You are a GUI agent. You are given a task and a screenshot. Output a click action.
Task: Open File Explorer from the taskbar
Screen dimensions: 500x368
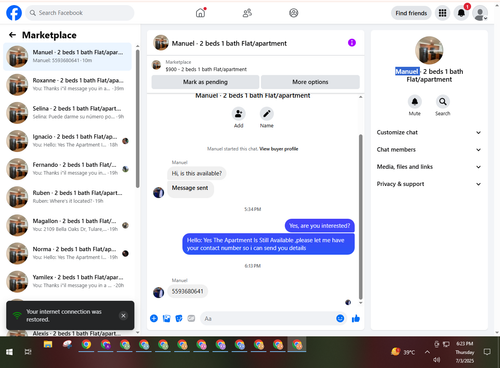48,345
